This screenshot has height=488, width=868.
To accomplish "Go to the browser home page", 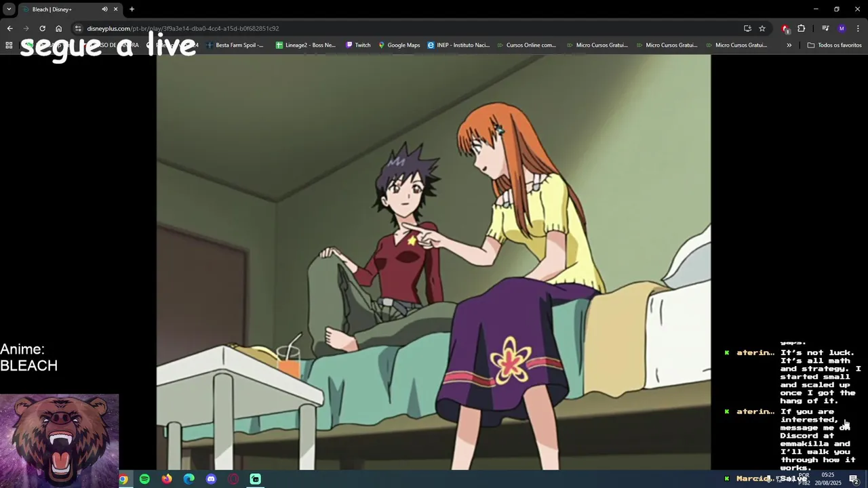I will pos(58,28).
